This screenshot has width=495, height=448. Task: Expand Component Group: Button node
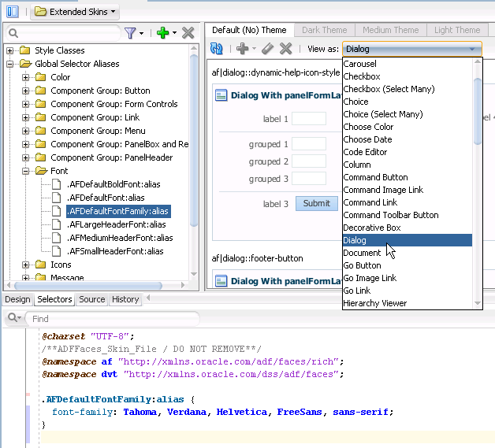[25, 91]
